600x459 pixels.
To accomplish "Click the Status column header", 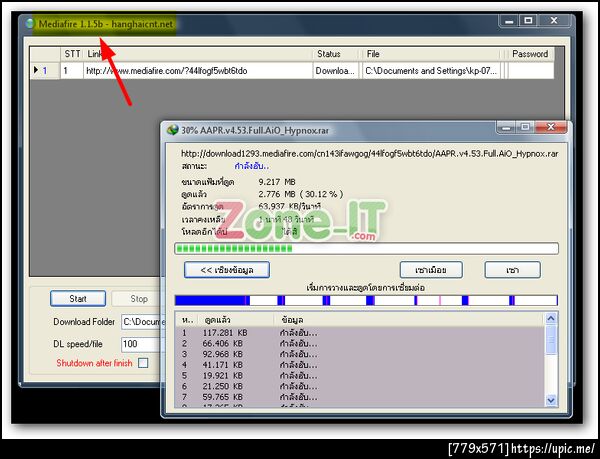I will [x=336, y=54].
